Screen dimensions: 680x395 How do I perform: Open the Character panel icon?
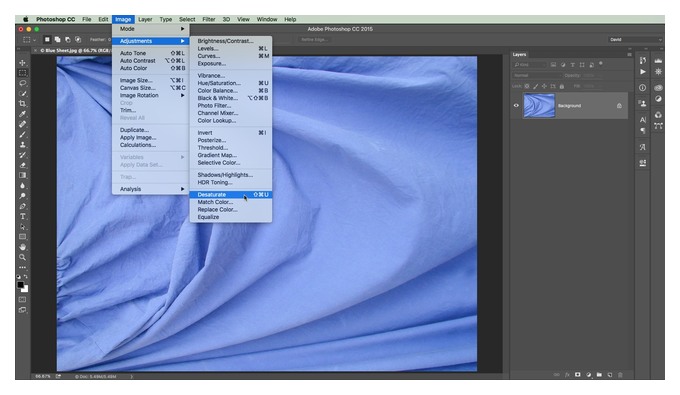pyautogui.click(x=643, y=120)
